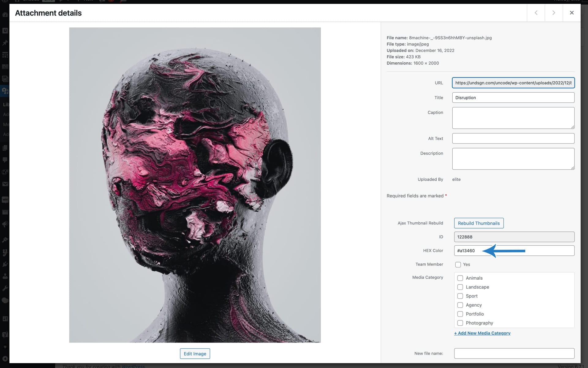
Task: Click the Rebuild Thumbnails button
Action: click(x=479, y=223)
